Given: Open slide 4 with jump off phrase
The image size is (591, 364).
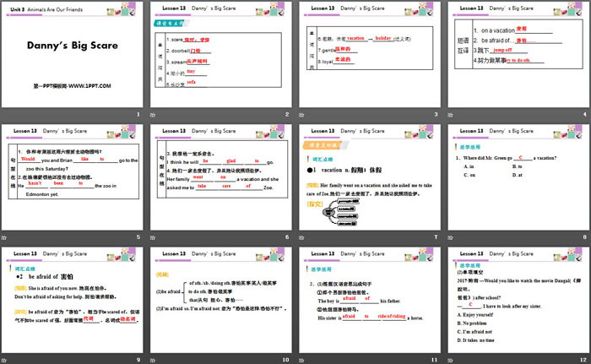Looking at the screenshot, I should pyautogui.click(x=518, y=55).
